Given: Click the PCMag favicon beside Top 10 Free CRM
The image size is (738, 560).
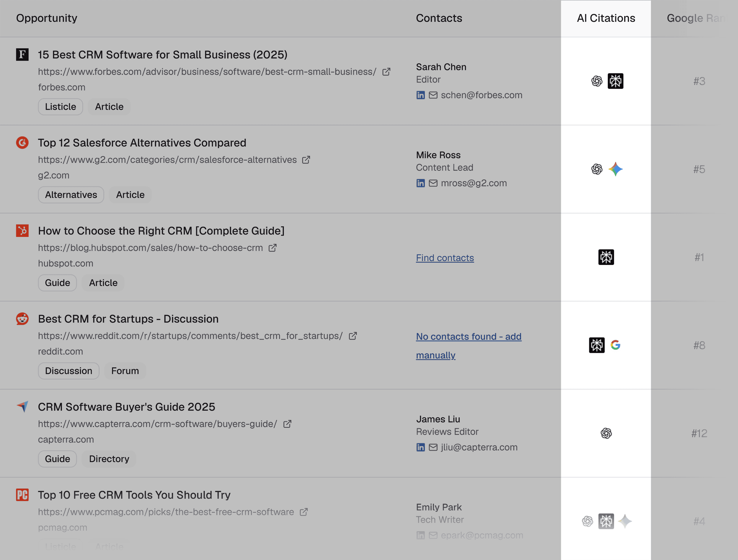Looking at the screenshot, I should pyautogui.click(x=22, y=494).
